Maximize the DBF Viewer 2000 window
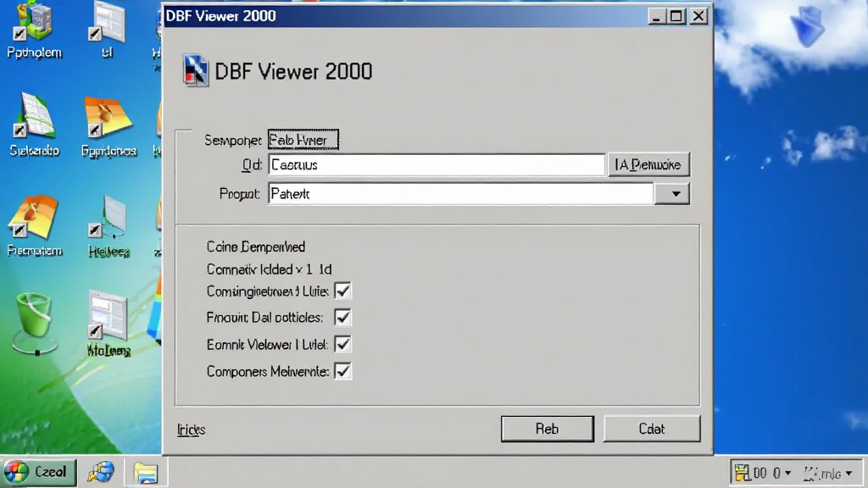Viewport: 868px width, 488px height. click(676, 16)
